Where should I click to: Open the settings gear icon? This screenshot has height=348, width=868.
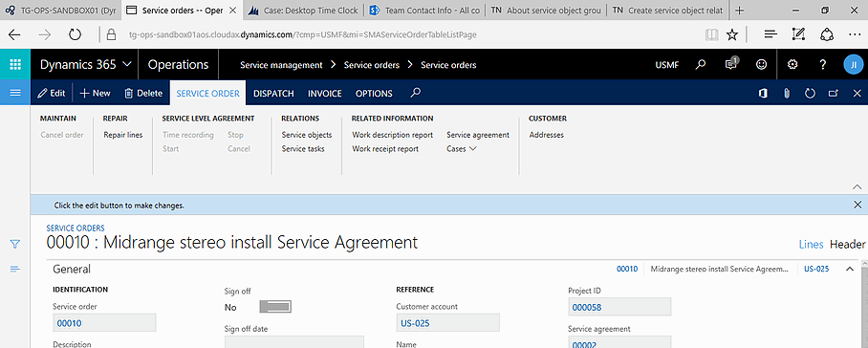(x=792, y=65)
